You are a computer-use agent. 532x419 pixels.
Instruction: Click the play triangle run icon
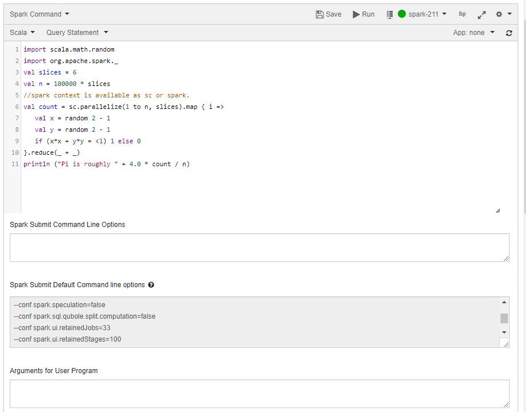[x=356, y=14]
